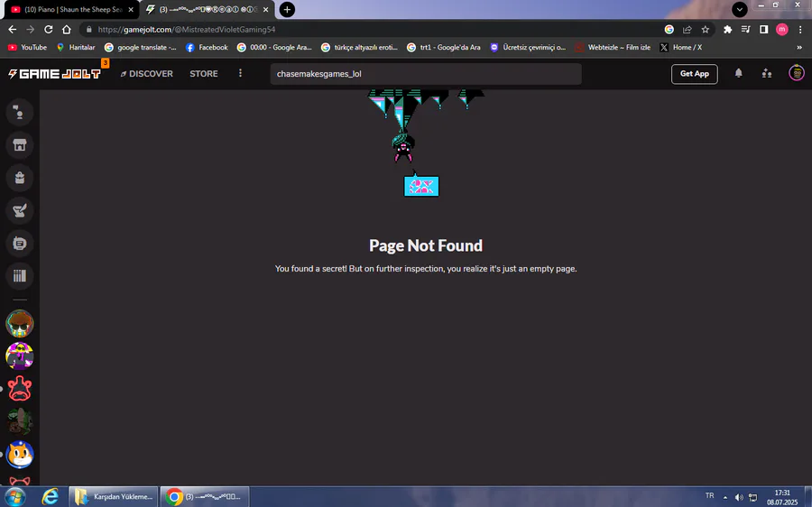Go back in browser history
Viewport: 812px width, 507px height.
(x=13, y=30)
